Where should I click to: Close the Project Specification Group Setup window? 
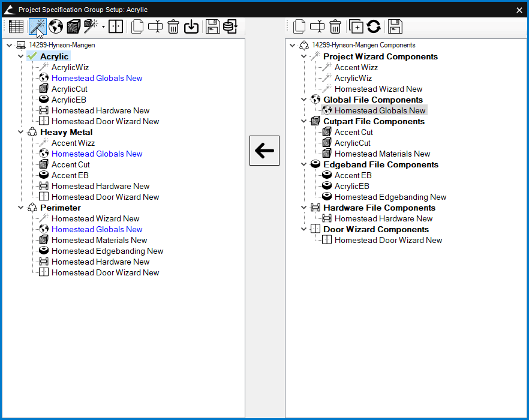[x=519, y=10]
